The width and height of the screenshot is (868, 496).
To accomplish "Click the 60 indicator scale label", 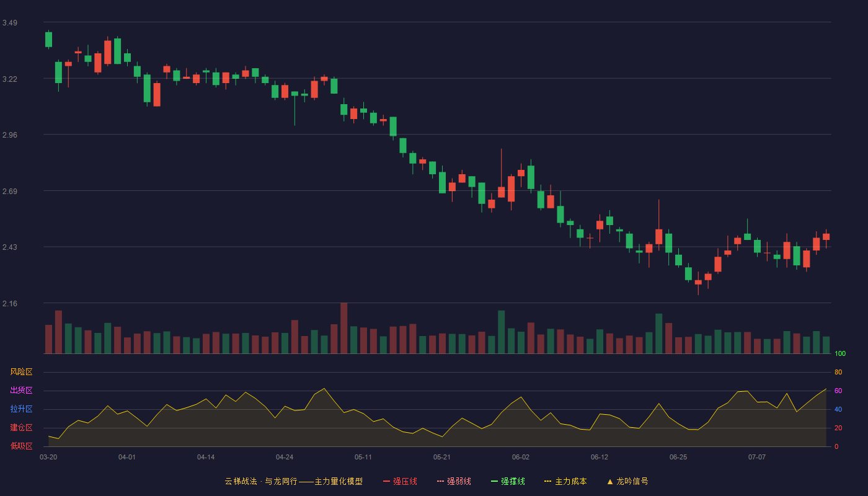I will pyautogui.click(x=838, y=391).
